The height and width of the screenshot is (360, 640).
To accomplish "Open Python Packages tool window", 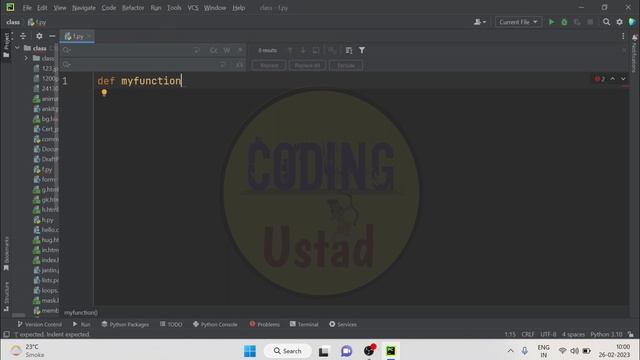I will coord(125,324).
